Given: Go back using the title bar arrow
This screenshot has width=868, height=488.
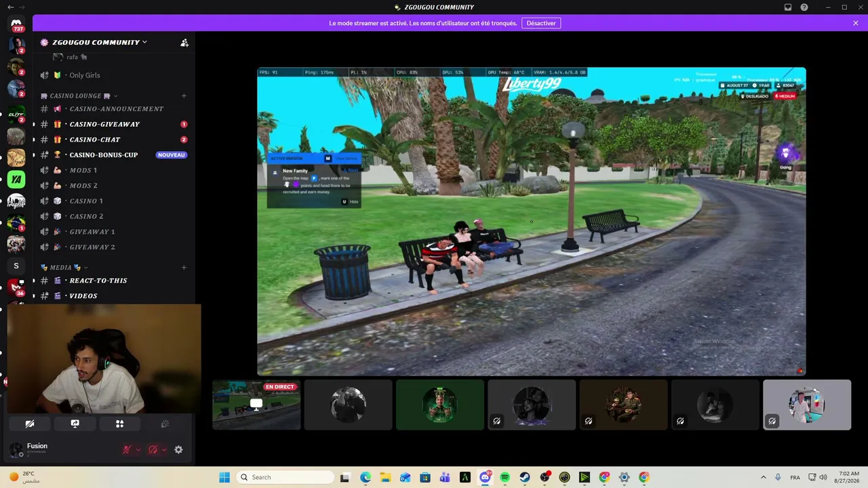Looking at the screenshot, I should click(x=10, y=7).
